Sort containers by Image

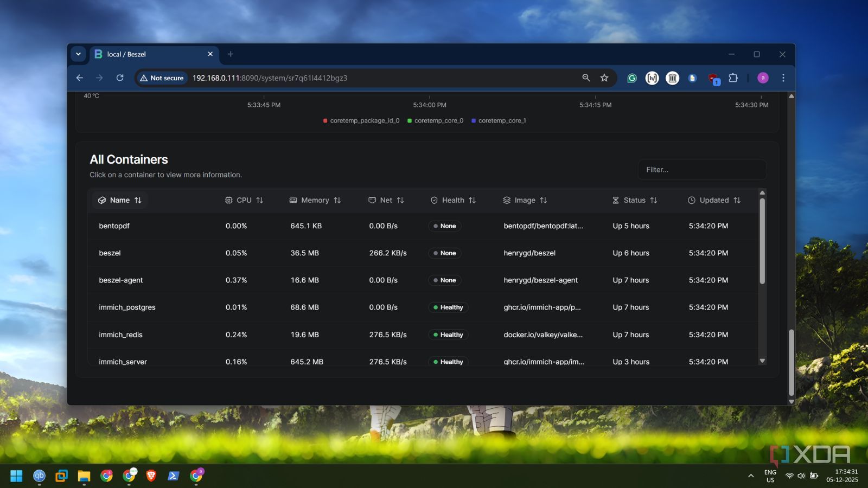pyautogui.click(x=525, y=200)
